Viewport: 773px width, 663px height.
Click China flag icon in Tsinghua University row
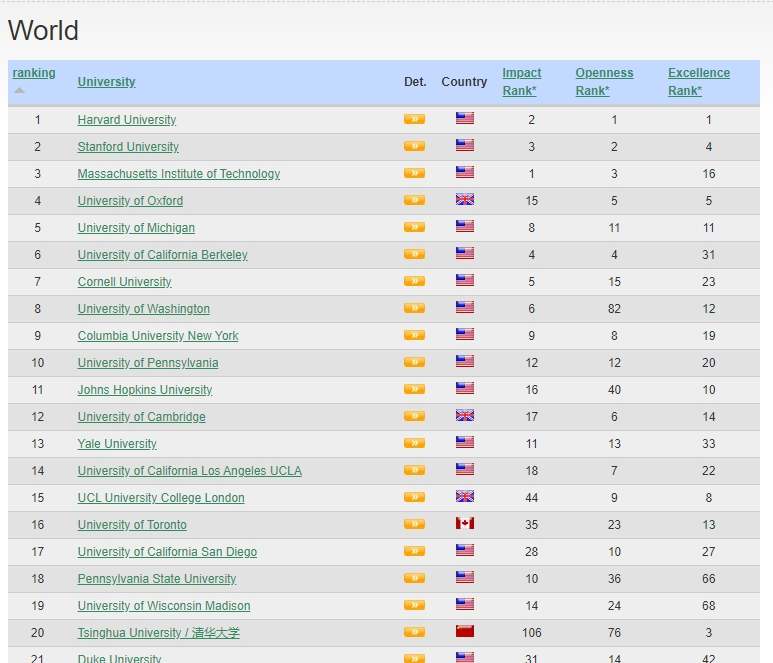464,632
